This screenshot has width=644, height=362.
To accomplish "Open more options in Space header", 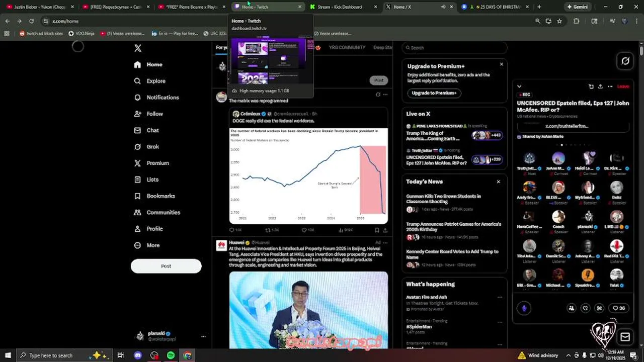I will tap(610, 86).
